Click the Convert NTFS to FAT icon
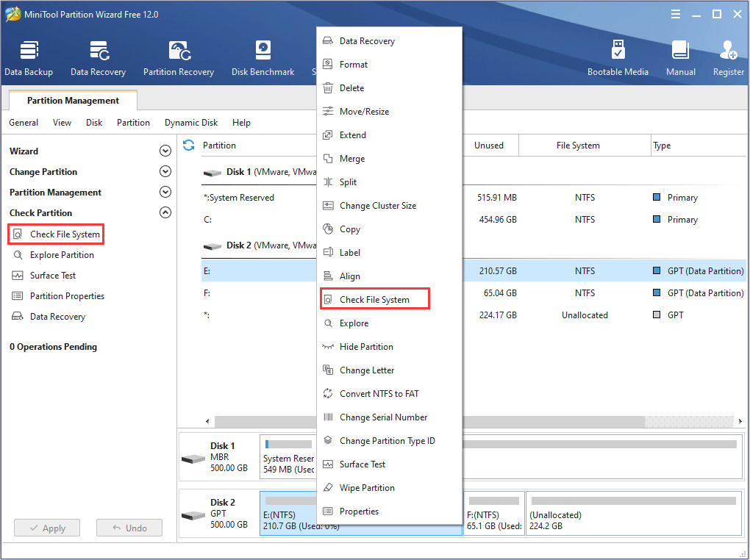This screenshot has height=560, width=750. (328, 393)
